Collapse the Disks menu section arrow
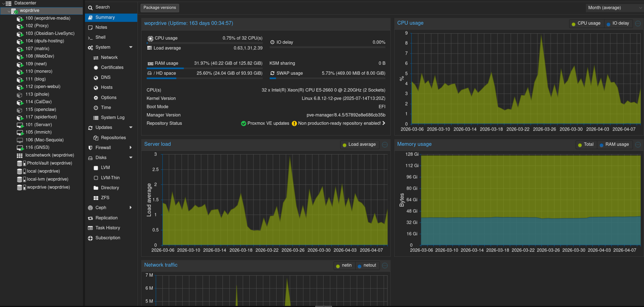This screenshot has width=644, height=307. click(x=131, y=158)
